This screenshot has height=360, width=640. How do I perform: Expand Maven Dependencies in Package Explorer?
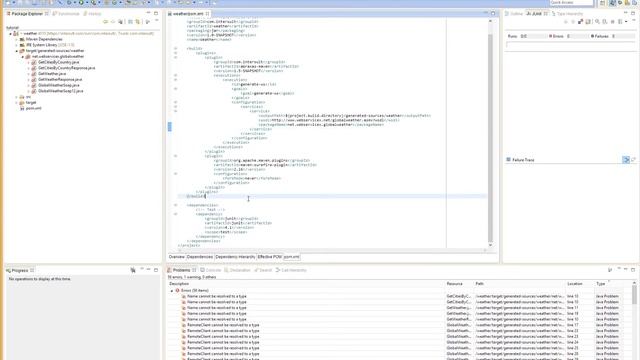click(x=17, y=40)
